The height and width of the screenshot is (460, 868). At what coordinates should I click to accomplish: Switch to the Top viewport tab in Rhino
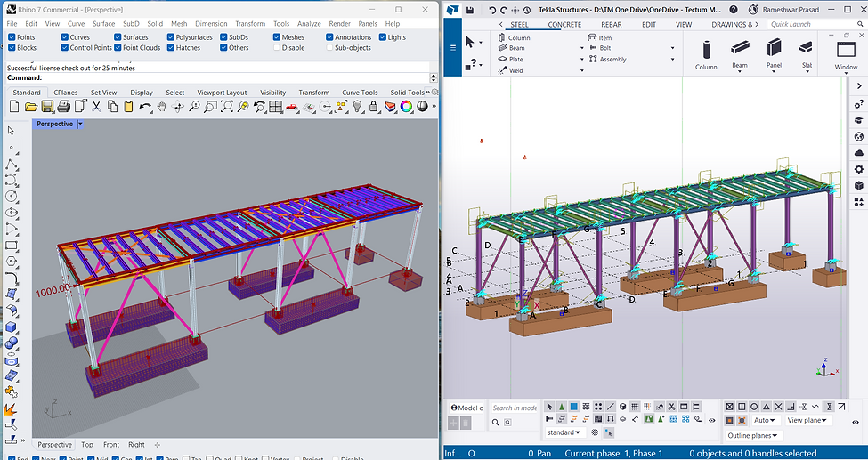87,445
